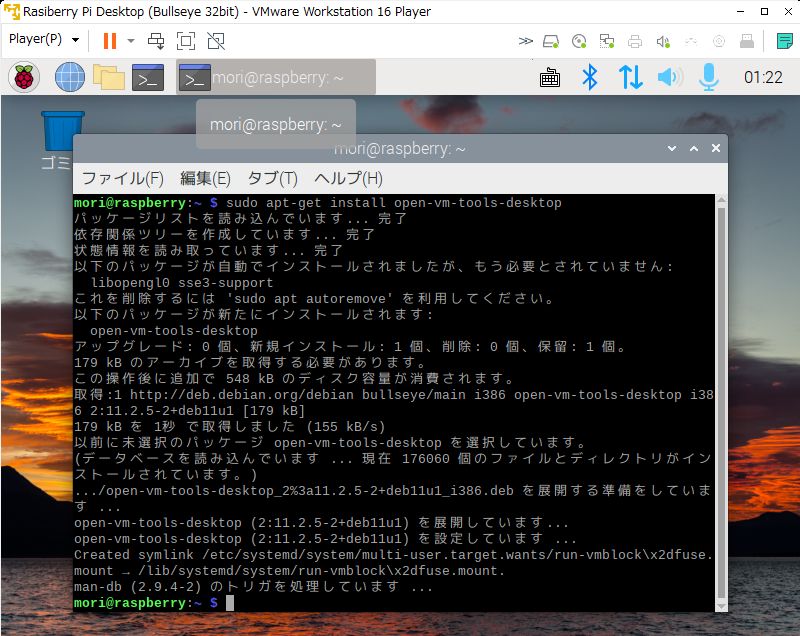The width and height of the screenshot is (800, 636).
Task: Click the 'sudo apt-get install open-vm-tools-desktop' command text
Action: [x=393, y=202]
